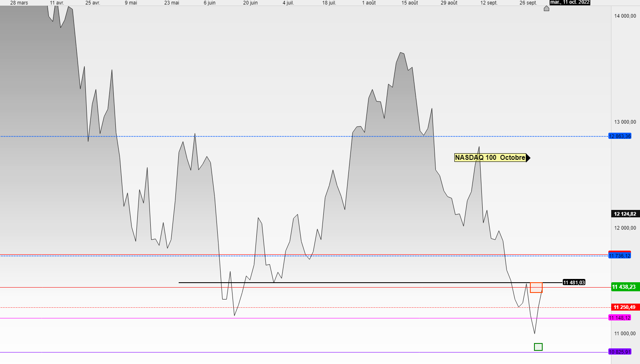640x364 pixels.
Task: Select the green square marker near 10 825
Action: pos(538,347)
